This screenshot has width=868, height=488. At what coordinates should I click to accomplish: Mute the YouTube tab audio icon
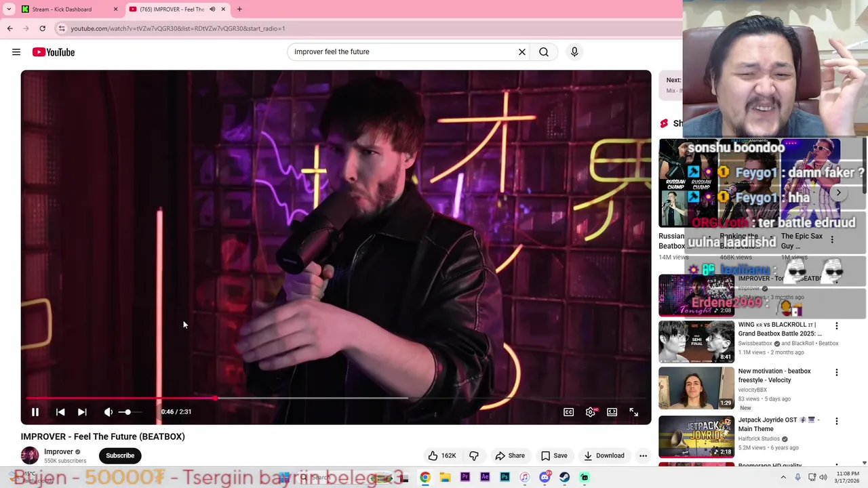[212, 9]
